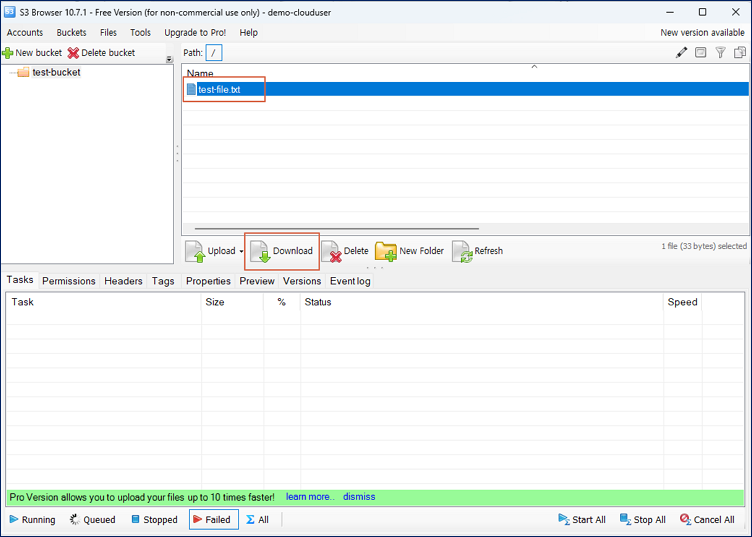
Task: Open the Accounts menu
Action: point(25,33)
